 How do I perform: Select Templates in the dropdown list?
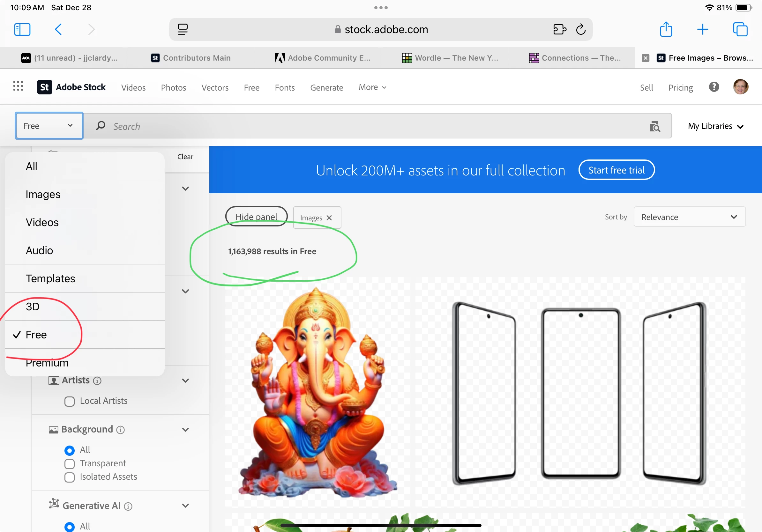pos(50,278)
